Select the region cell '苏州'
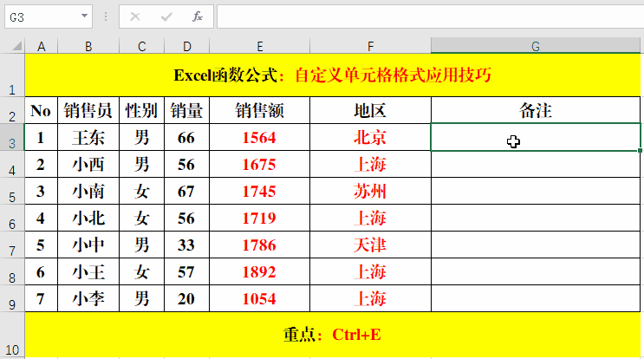 click(370, 191)
